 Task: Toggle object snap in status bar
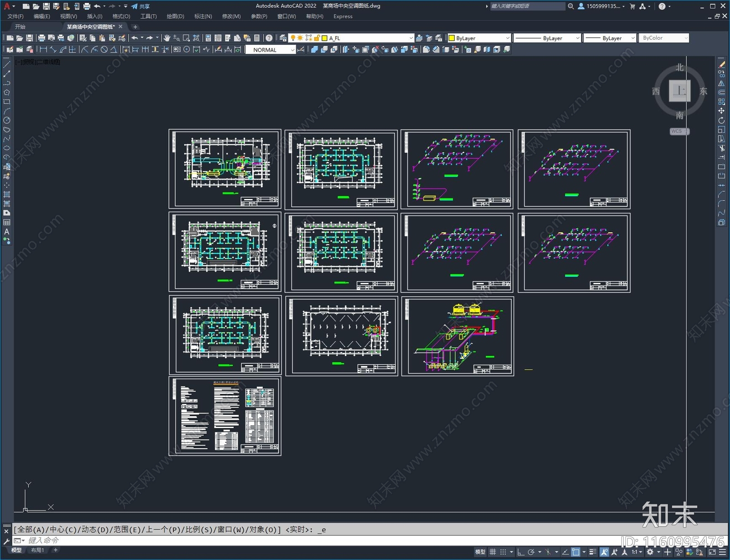point(576,552)
